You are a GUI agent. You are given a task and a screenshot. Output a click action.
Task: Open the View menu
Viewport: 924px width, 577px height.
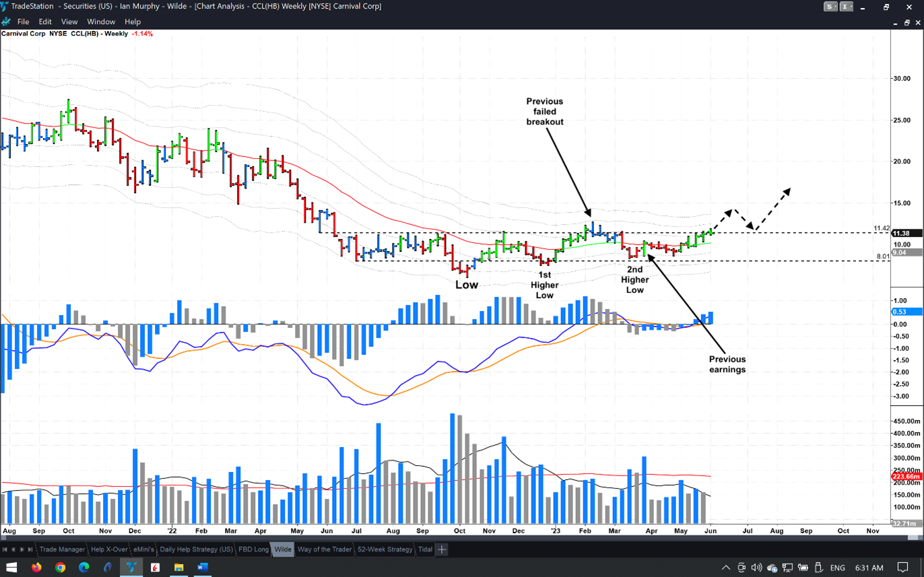[x=69, y=22]
